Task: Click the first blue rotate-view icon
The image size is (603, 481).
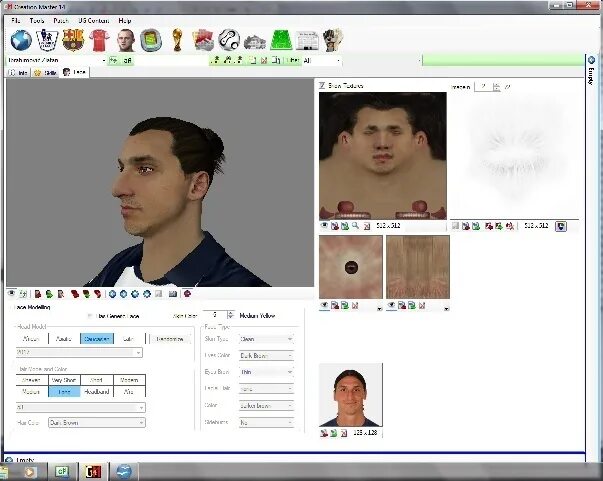Action: click(112, 294)
